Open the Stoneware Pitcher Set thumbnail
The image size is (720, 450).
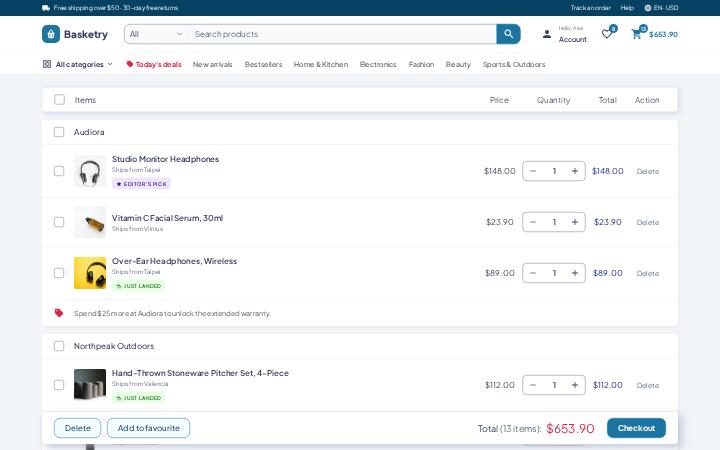(90, 385)
